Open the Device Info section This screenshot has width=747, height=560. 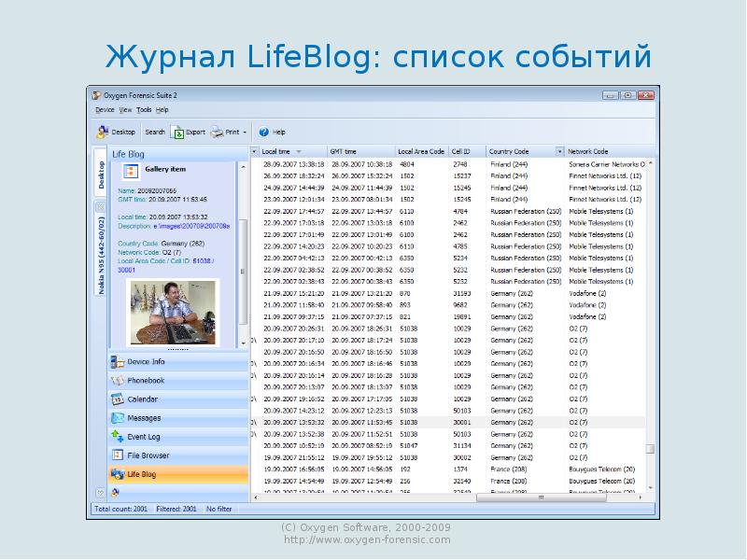[x=146, y=362]
